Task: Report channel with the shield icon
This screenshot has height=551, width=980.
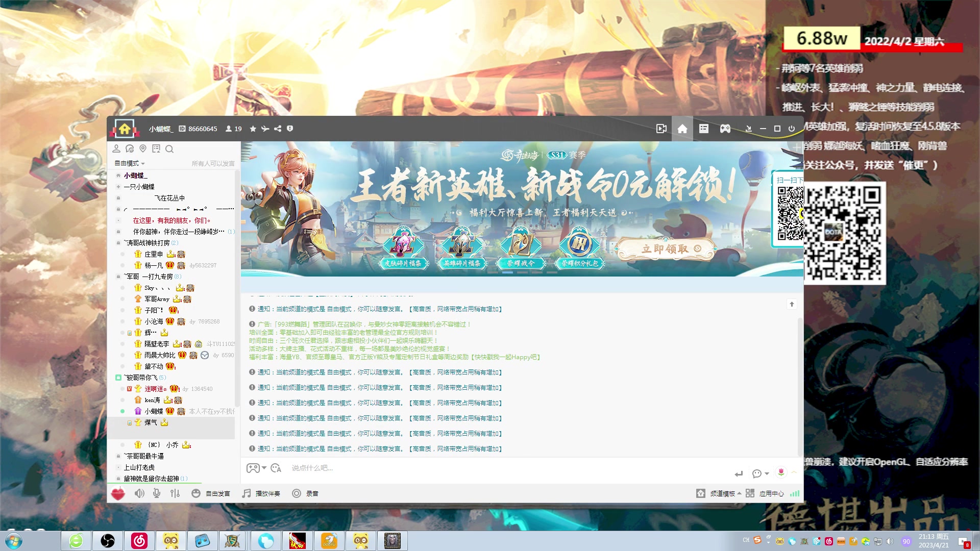Action: click(290, 129)
